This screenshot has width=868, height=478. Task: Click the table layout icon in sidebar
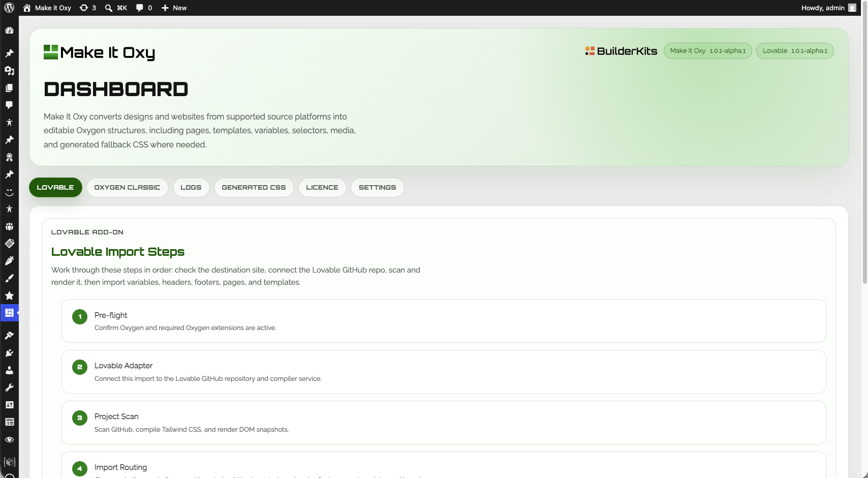pyautogui.click(x=9, y=422)
